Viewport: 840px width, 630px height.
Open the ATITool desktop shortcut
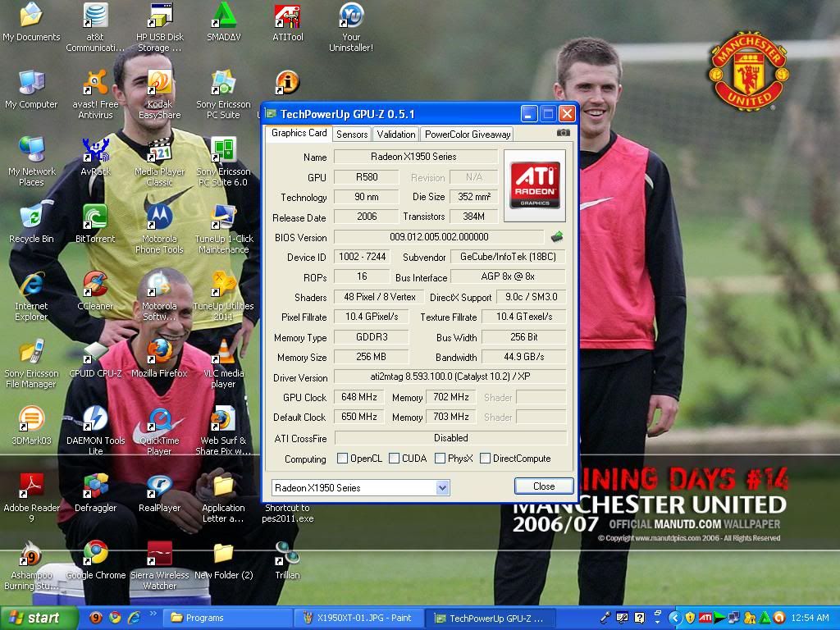pyautogui.click(x=288, y=22)
